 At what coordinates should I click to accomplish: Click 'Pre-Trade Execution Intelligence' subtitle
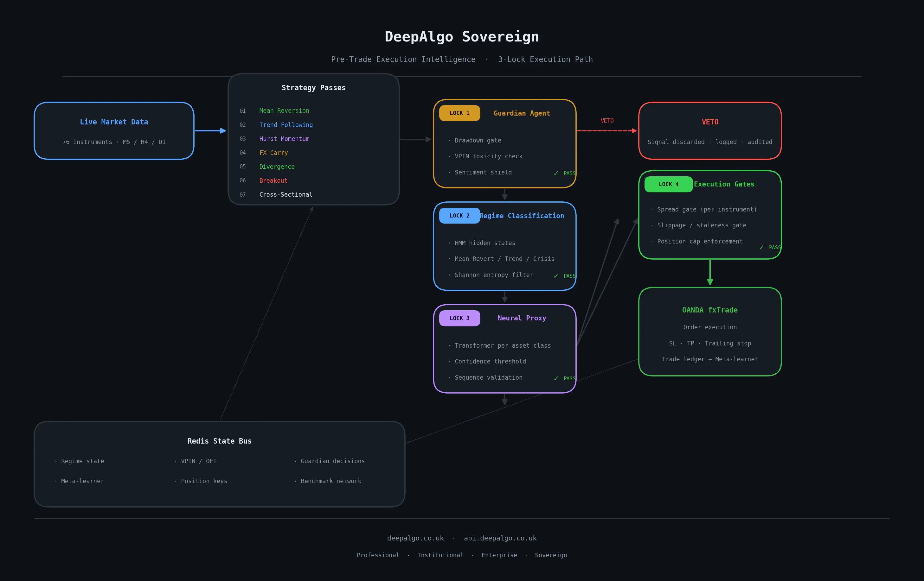tap(403, 60)
